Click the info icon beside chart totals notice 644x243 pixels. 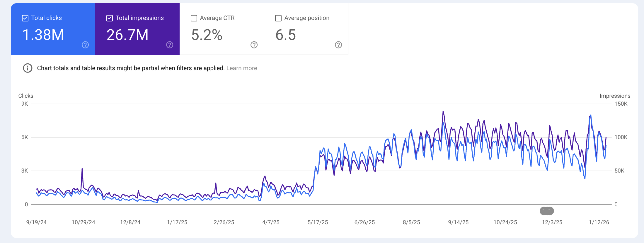click(x=28, y=68)
